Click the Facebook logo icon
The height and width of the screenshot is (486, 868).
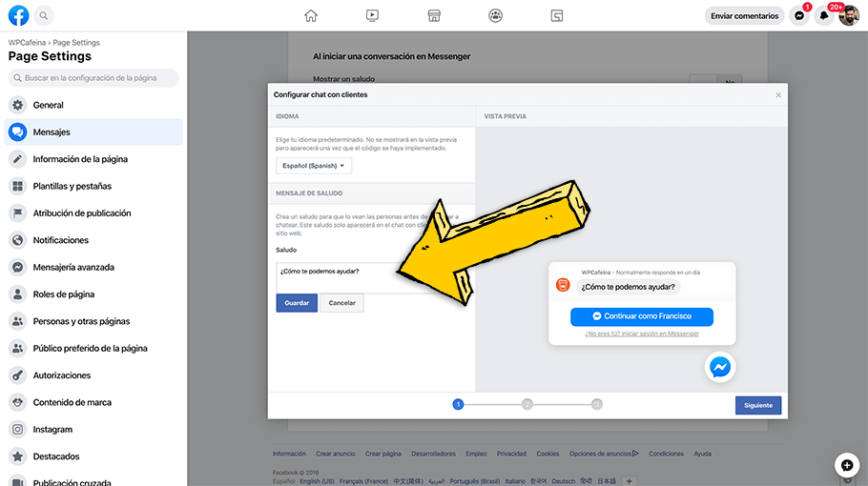point(18,15)
